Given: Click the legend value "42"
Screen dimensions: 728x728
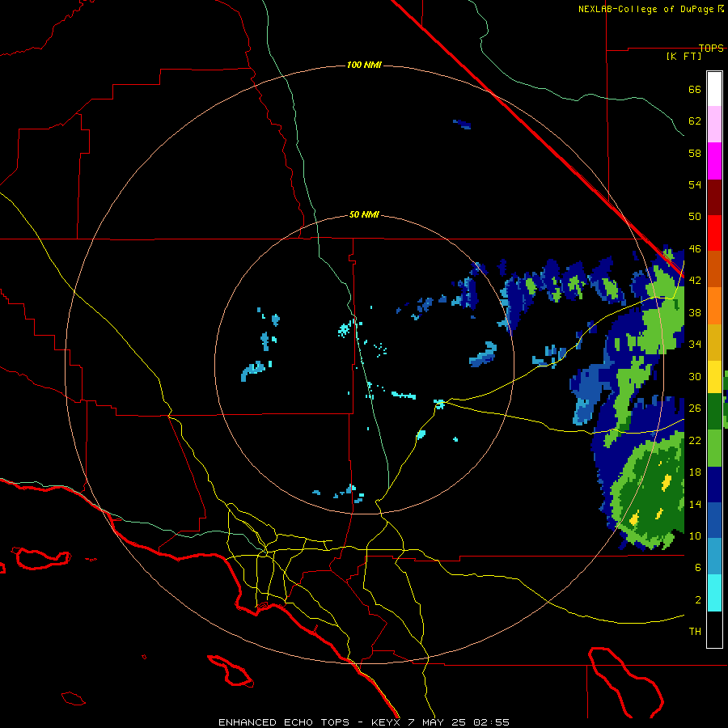Looking at the screenshot, I should pos(695,281).
